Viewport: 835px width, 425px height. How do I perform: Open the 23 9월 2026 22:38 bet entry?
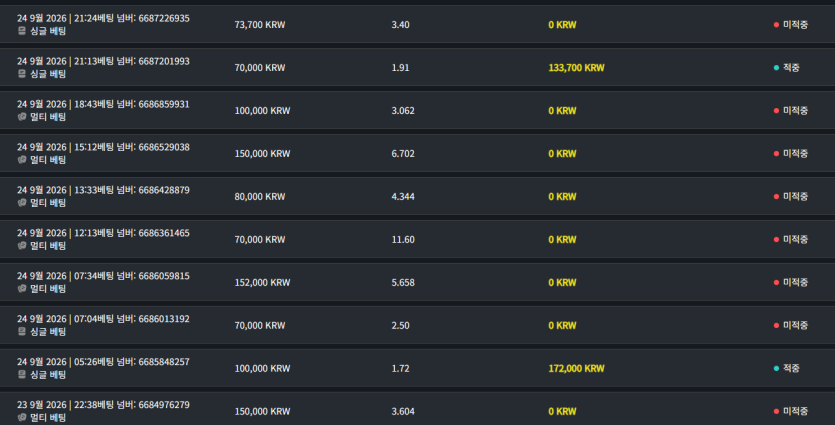tap(418, 408)
